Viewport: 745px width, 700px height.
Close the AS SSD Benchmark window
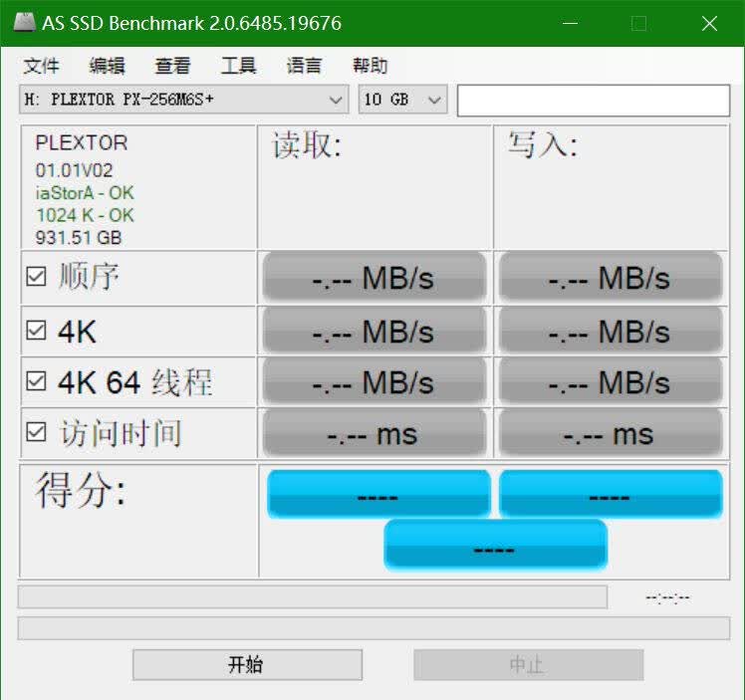709,23
